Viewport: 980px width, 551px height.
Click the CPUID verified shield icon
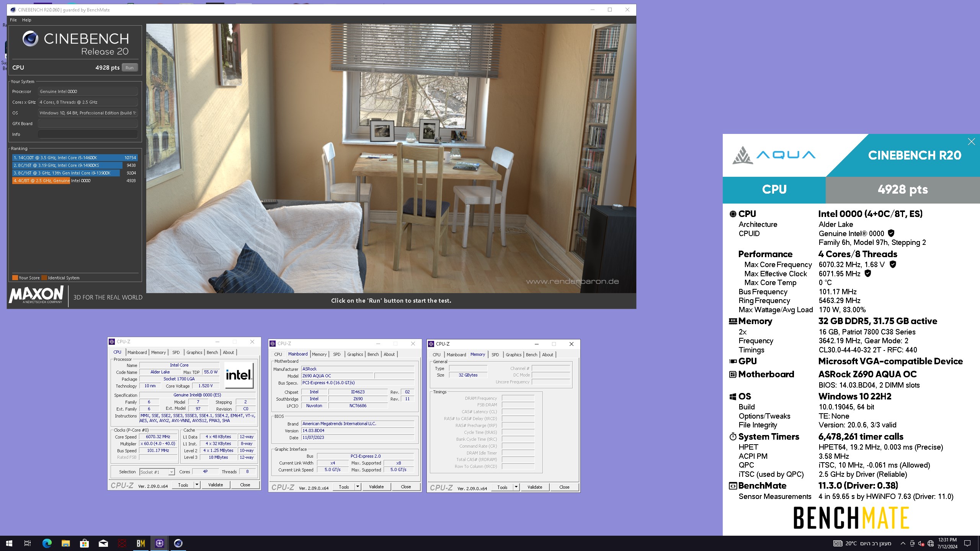(x=891, y=233)
